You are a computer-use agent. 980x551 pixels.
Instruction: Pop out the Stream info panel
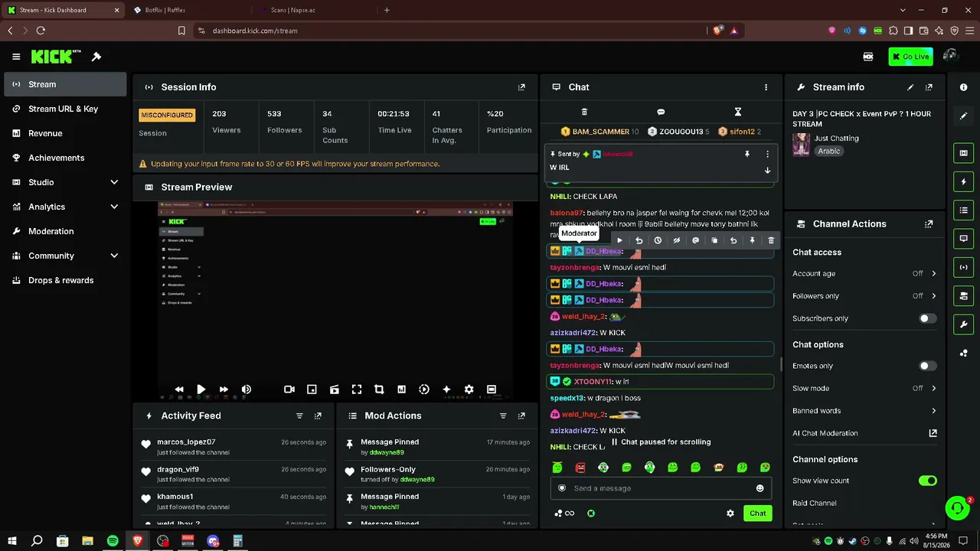coord(929,87)
